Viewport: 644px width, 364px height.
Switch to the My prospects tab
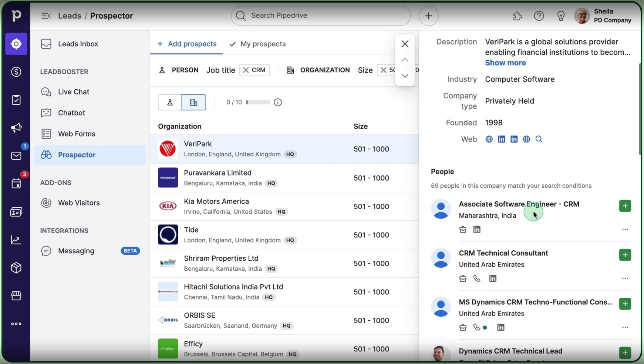258,44
